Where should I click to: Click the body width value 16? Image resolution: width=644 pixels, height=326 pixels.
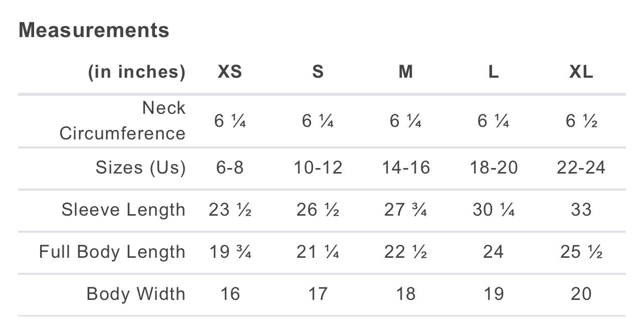pyautogui.click(x=230, y=294)
